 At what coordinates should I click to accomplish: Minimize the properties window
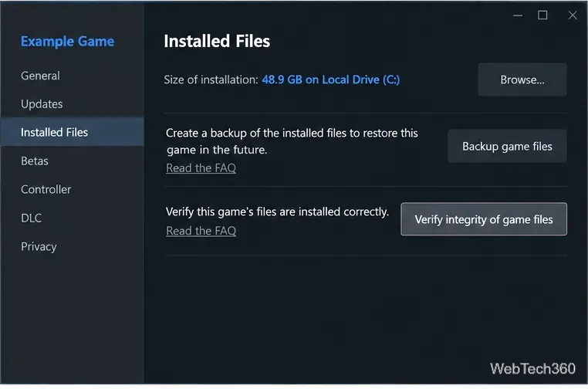pos(518,15)
